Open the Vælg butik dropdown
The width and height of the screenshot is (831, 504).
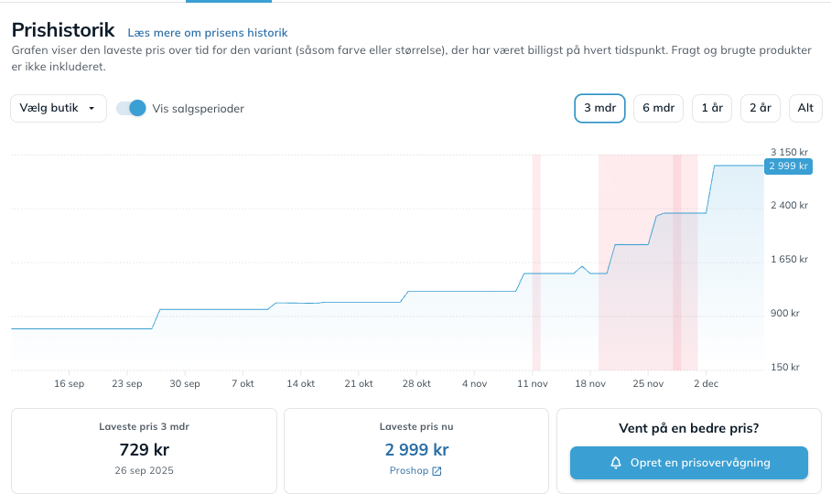point(59,108)
